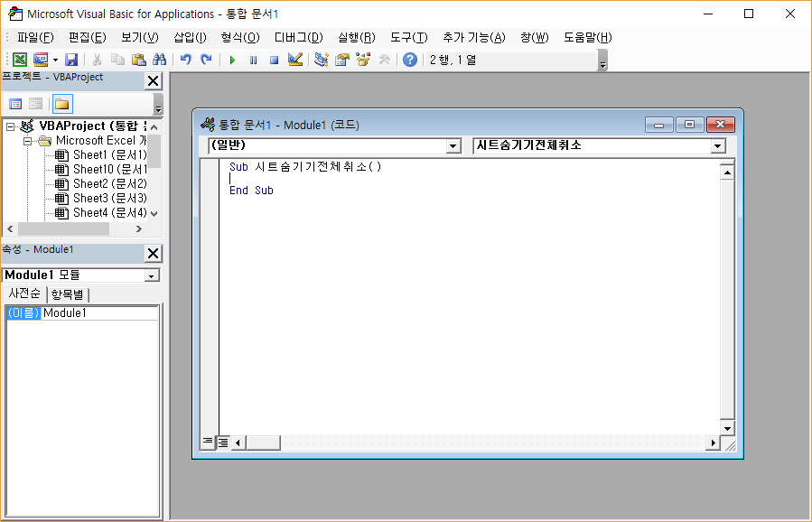This screenshot has height=522, width=812.
Task: Close the Module1 code window
Action: [x=721, y=125]
